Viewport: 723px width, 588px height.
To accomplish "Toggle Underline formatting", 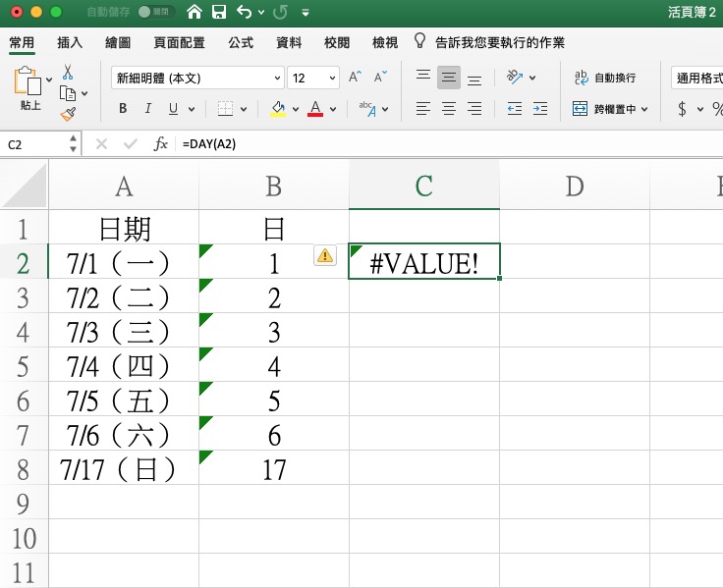I will click(x=173, y=108).
